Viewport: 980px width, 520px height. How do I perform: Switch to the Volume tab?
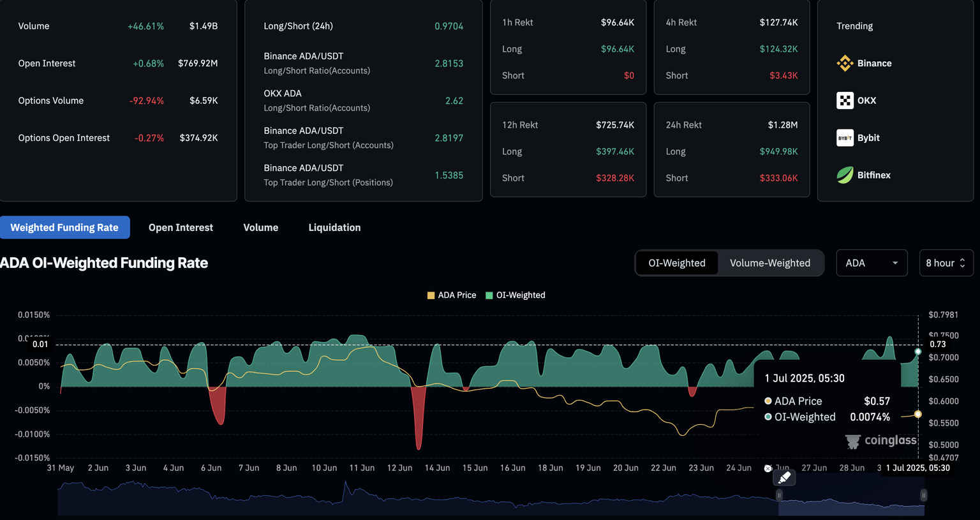click(260, 228)
